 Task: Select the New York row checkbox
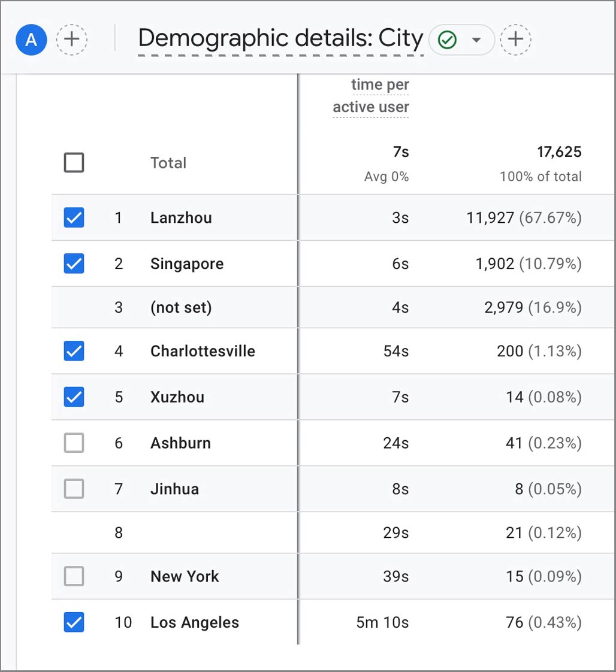pyautogui.click(x=74, y=577)
